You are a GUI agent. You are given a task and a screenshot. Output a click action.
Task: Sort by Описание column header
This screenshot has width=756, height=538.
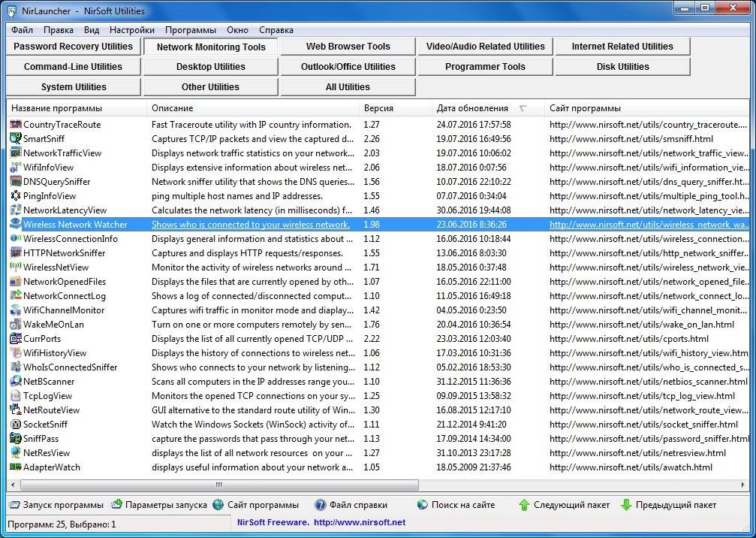point(253,108)
